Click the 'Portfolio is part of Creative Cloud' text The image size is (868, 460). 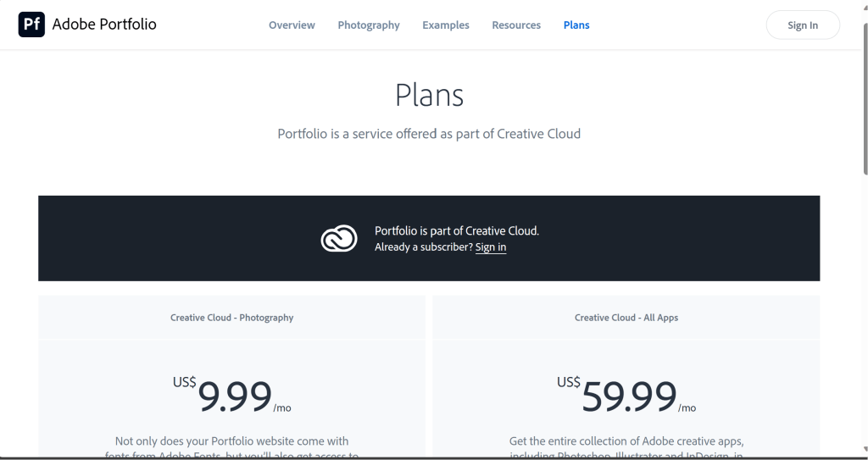457,230
